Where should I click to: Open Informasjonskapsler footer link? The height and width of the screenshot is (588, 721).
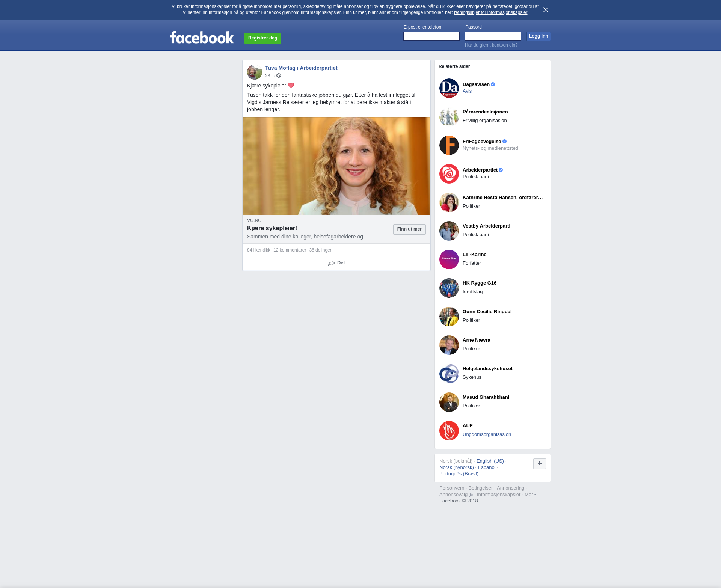click(x=499, y=495)
